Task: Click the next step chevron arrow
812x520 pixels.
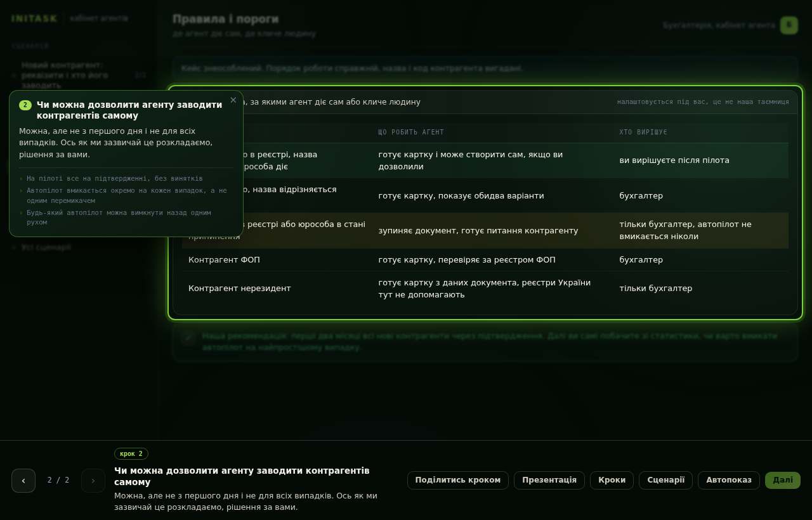Action: click(93, 481)
